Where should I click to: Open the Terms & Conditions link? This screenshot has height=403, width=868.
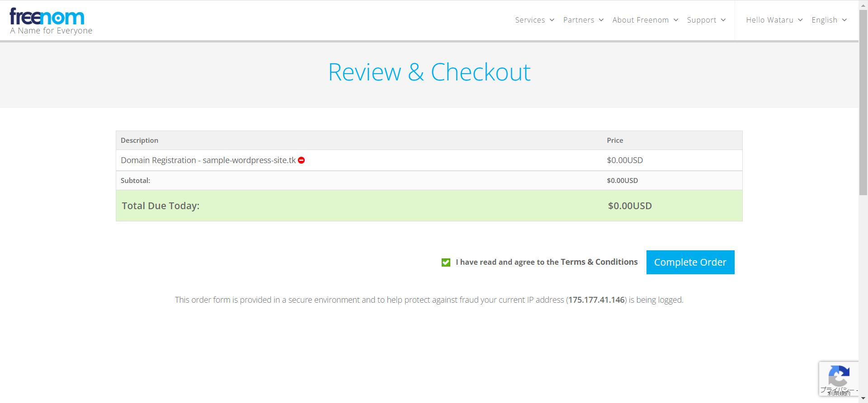(599, 262)
